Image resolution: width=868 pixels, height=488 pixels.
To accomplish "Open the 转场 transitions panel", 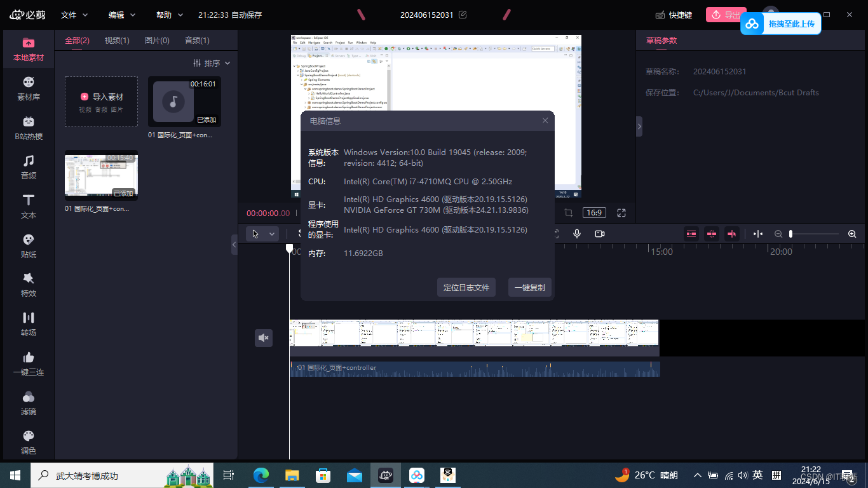I will coord(29,325).
